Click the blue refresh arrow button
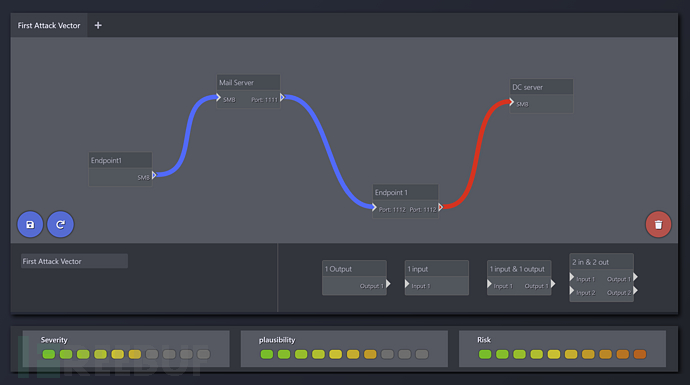This screenshot has height=385, width=690. point(60,224)
